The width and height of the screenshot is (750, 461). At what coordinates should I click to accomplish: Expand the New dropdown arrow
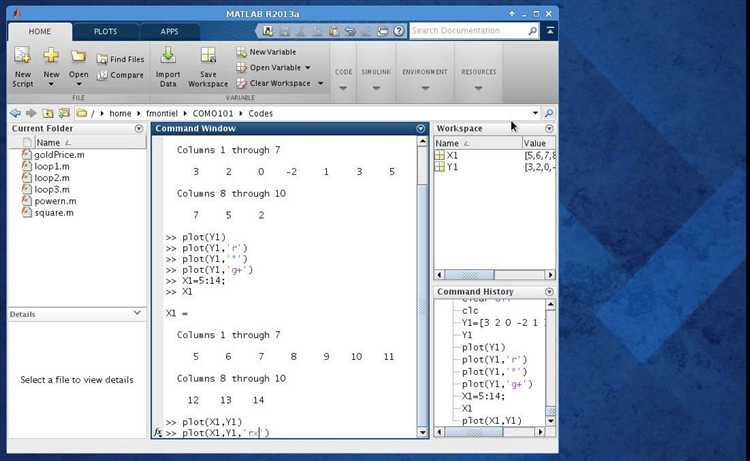click(51, 84)
